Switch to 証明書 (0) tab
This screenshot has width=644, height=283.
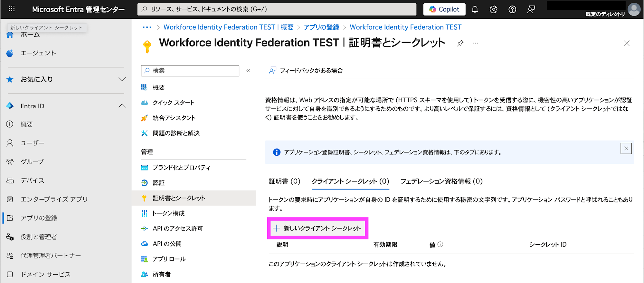285,181
